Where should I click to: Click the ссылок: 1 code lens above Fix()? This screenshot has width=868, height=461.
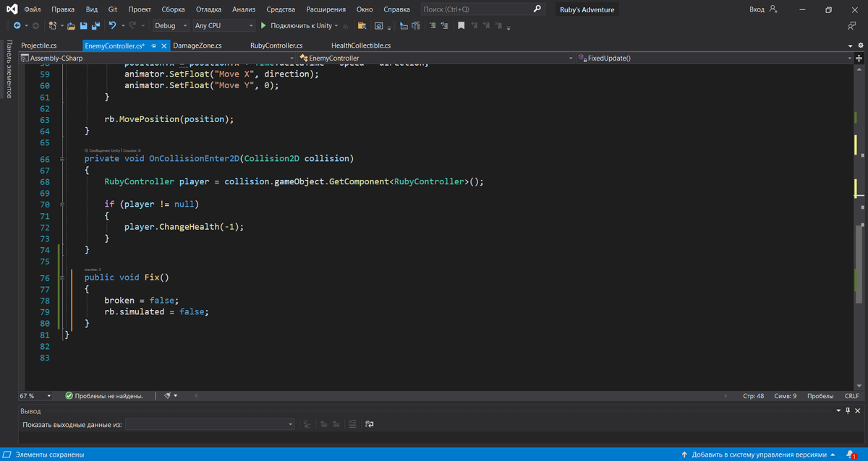pyautogui.click(x=93, y=269)
